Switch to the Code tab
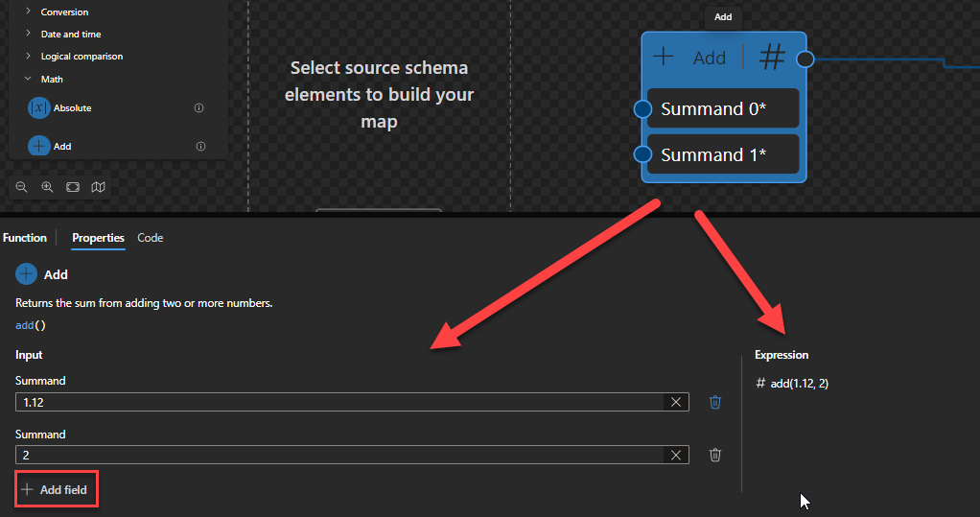 150,238
